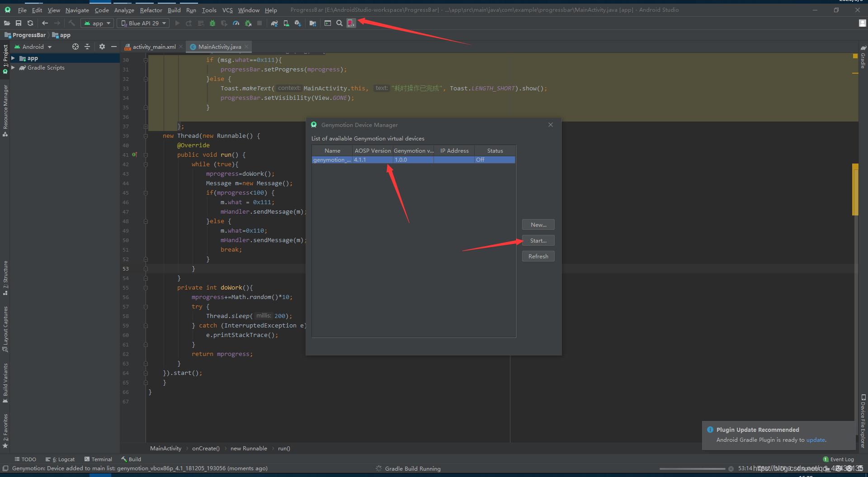Click the Start... button in Genymotion dialog
This screenshot has width=868, height=477.
(538, 240)
